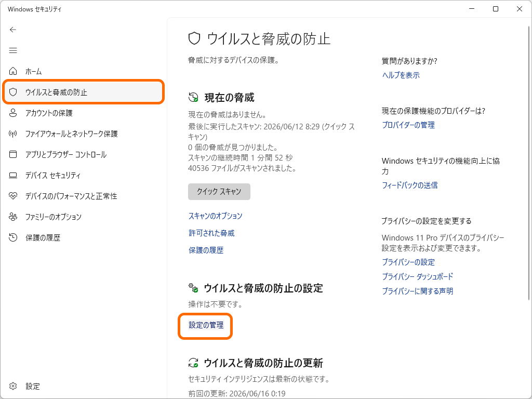
Task: Close the Windows セキュリティ window
Action: pos(520,9)
